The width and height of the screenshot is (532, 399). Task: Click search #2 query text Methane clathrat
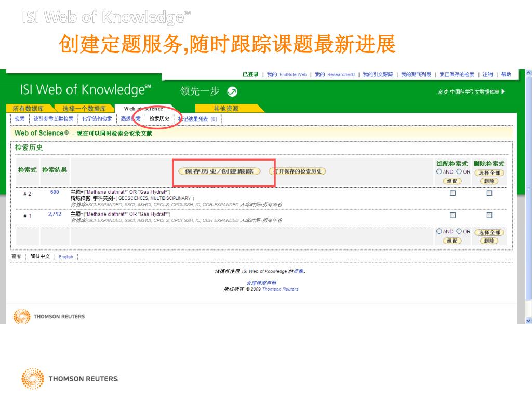pyautogui.click(x=121, y=192)
